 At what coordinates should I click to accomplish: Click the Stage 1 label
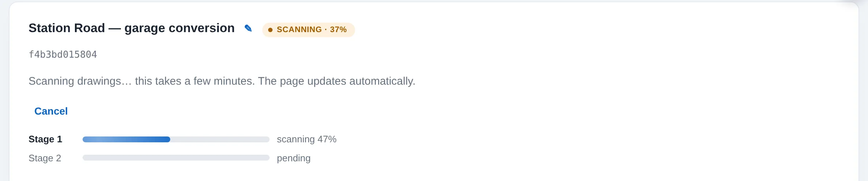point(45,139)
